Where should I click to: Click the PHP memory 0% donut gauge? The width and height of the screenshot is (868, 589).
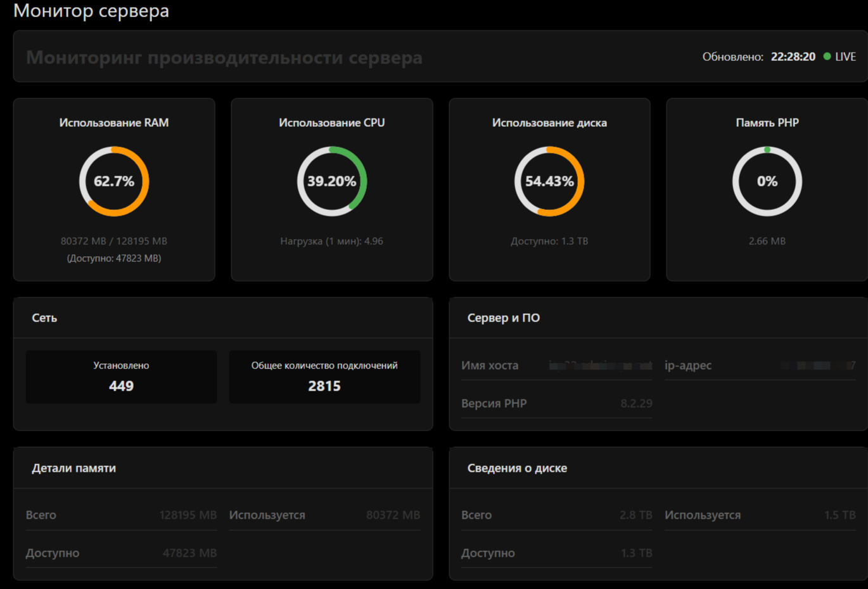[767, 181]
